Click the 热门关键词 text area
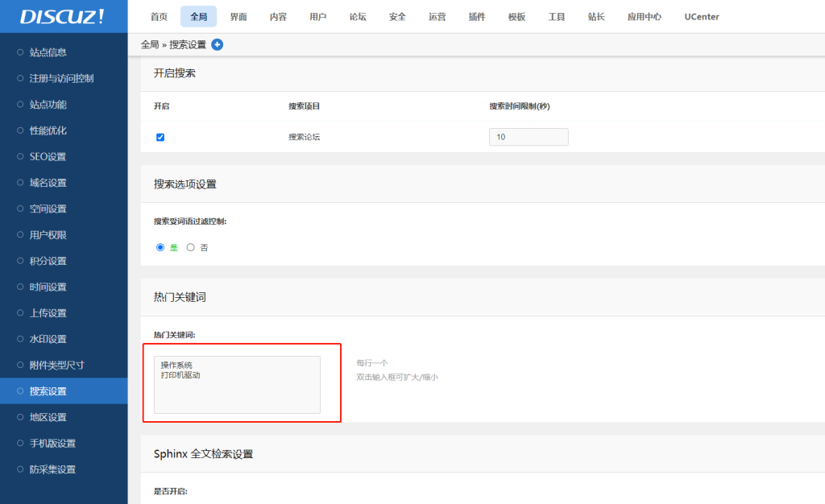Viewport: 825px width, 504px height. tap(237, 385)
